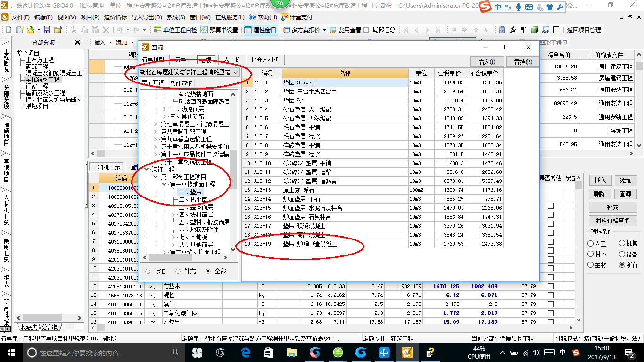The image size is (644, 362).
Task: Open the notification center icon
Action: (629, 352)
